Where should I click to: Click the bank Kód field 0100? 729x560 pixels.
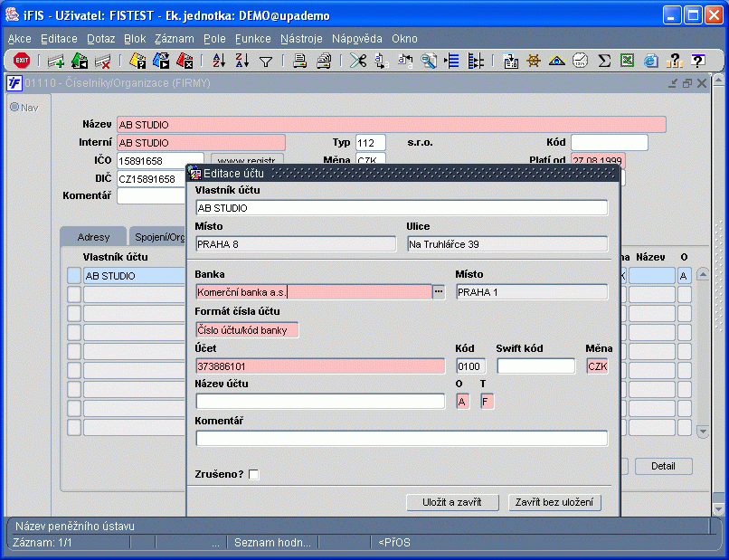click(x=471, y=366)
